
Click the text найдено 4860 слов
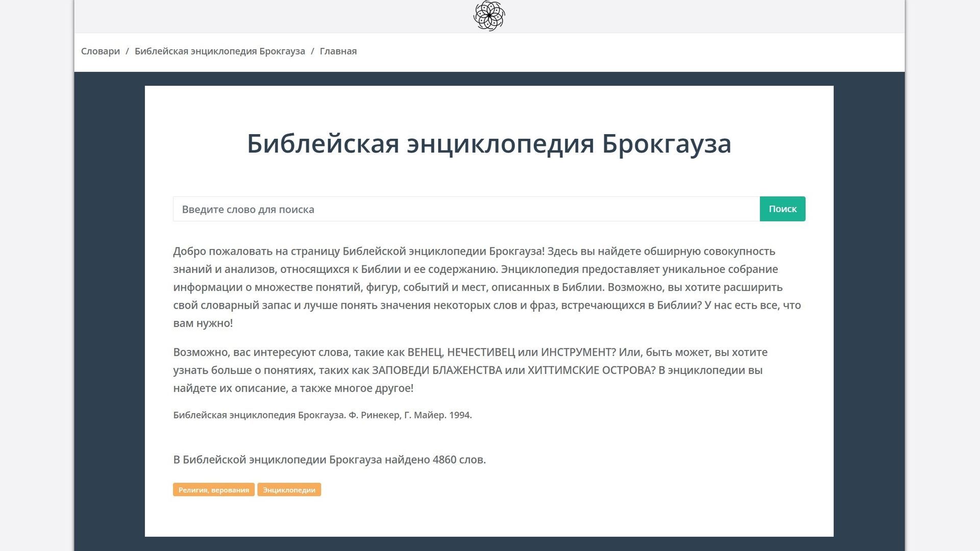click(x=435, y=460)
